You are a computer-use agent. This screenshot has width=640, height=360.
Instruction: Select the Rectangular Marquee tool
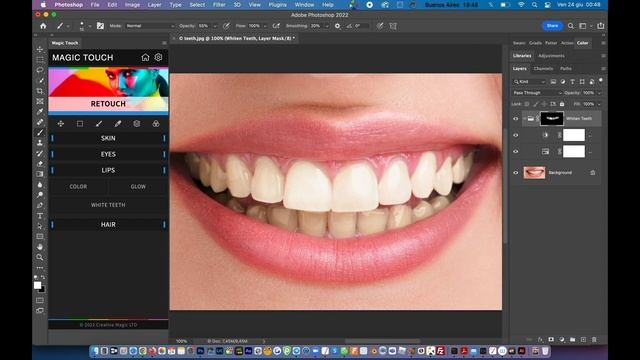pos(40,60)
